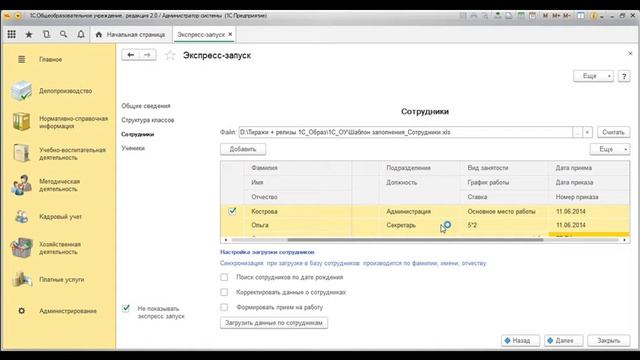The image size is (640, 360).
Task: Open help with the question mark button
Action: [624, 76]
